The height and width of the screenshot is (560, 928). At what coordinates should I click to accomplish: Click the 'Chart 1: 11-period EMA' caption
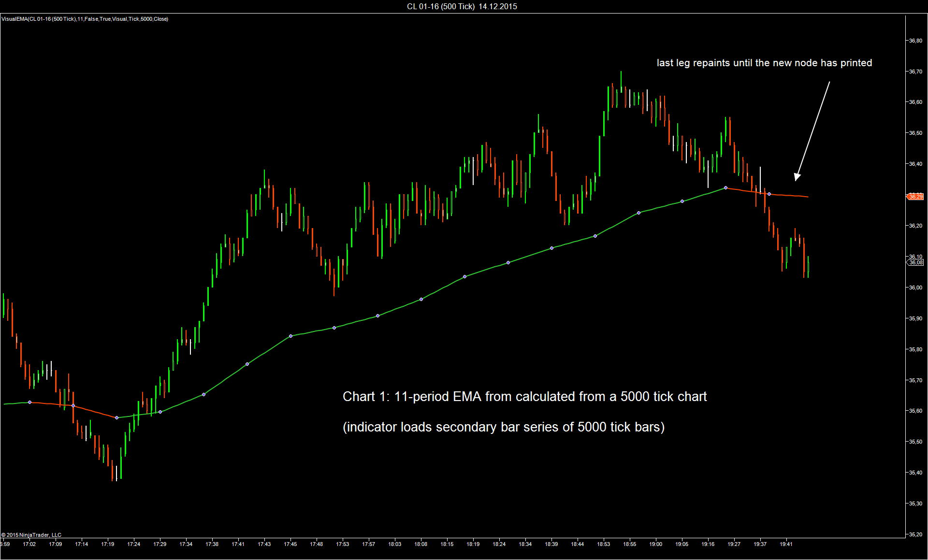(524, 397)
